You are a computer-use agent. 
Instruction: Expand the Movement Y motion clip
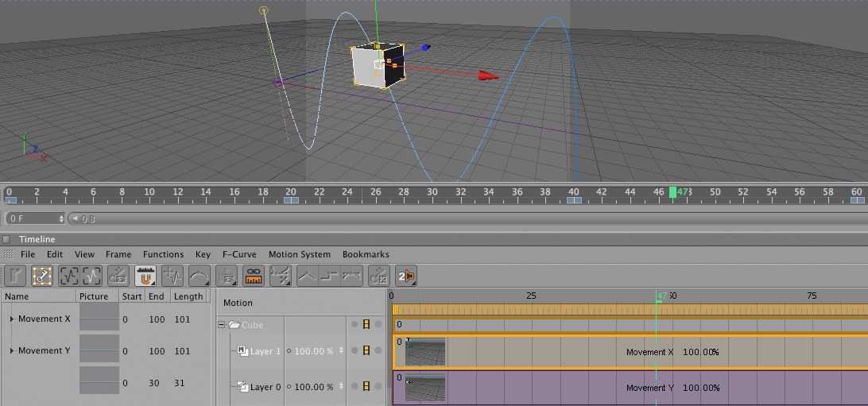[11, 350]
